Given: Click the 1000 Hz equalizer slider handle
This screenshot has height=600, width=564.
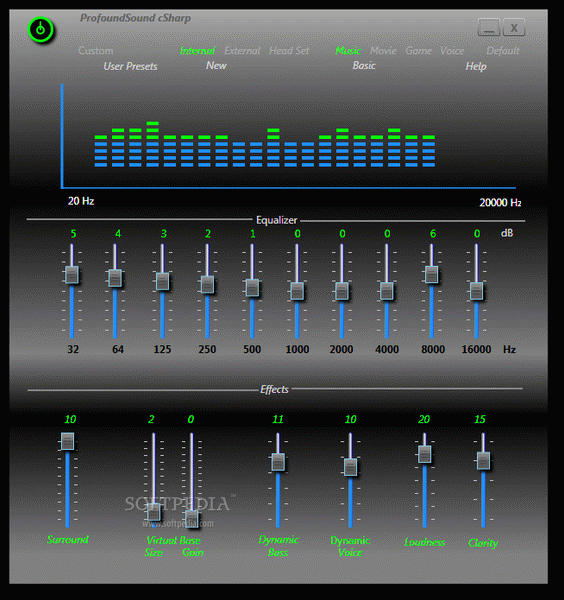Looking at the screenshot, I should [297, 291].
